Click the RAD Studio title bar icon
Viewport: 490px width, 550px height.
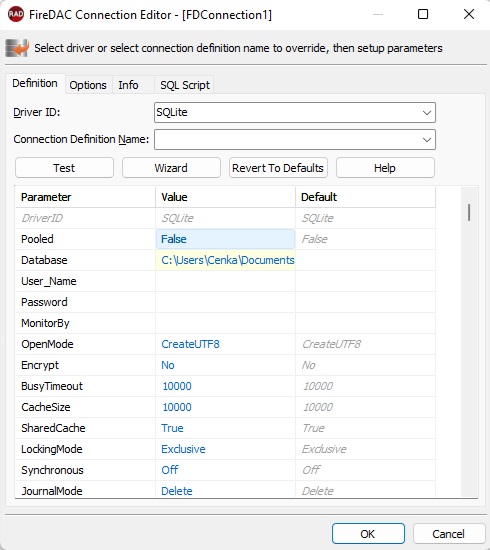point(16,14)
